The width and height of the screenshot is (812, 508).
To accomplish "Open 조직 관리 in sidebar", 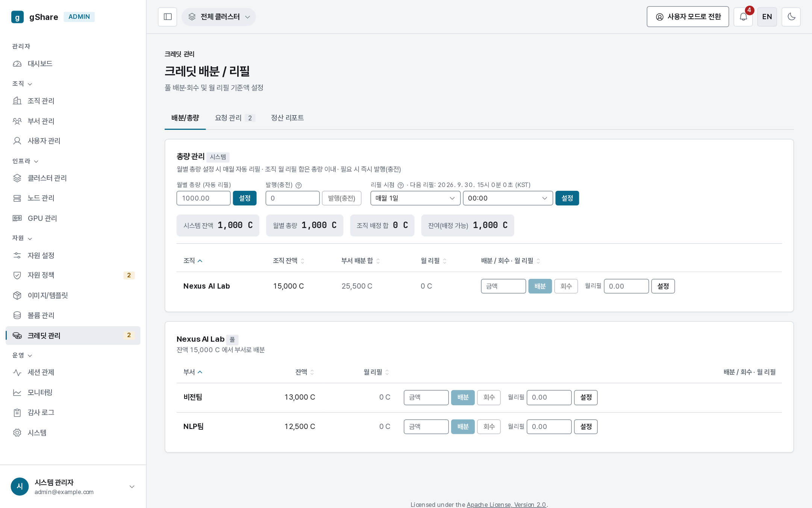I will [x=73, y=101].
